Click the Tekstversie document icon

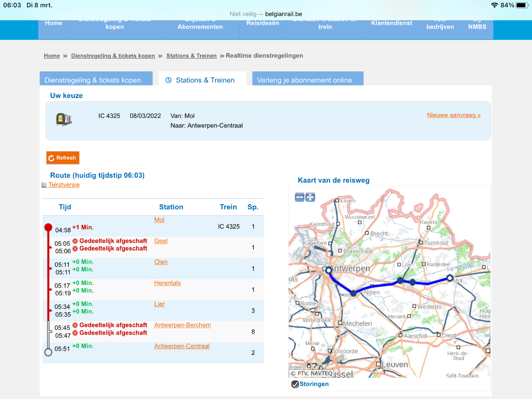click(44, 185)
